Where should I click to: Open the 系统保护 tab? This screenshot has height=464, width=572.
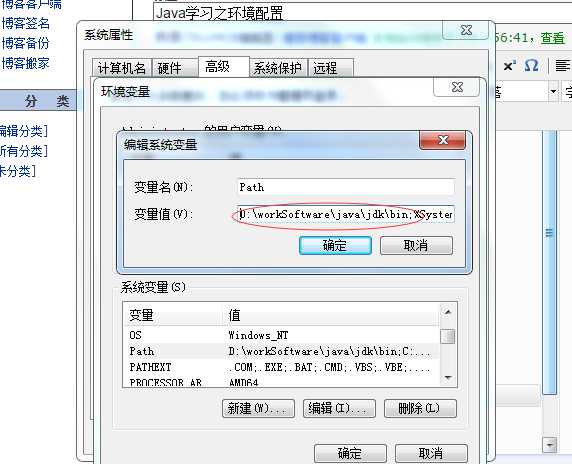tap(278, 68)
